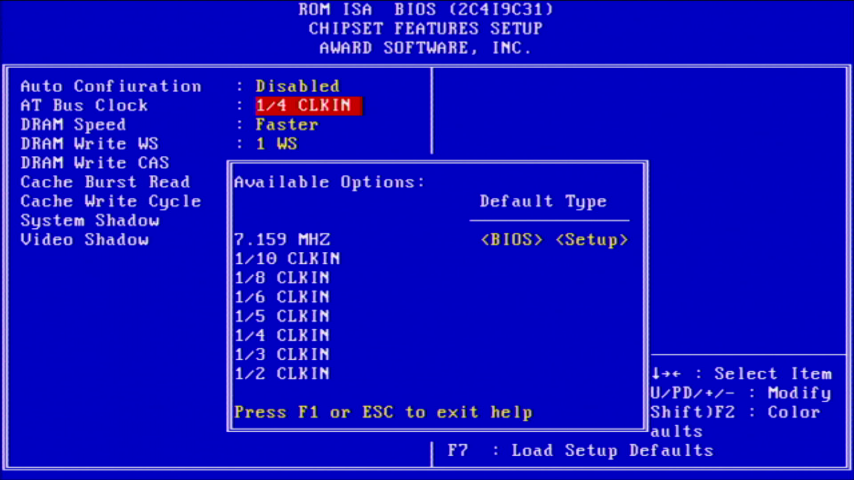The height and width of the screenshot is (480, 854).
Task: Click the <BIOS> default type marker
Action: 512,240
